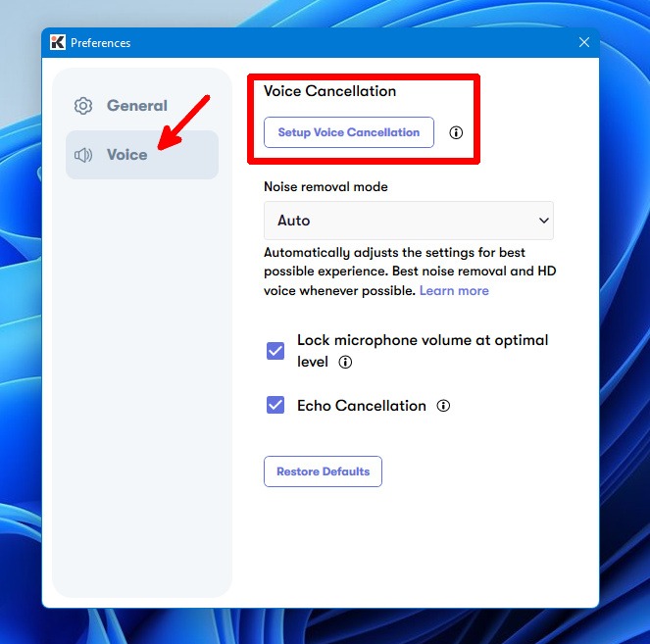Image resolution: width=650 pixels, height=644 pixels.
Task: Open the General preferences tab
Action: (142, 106)
